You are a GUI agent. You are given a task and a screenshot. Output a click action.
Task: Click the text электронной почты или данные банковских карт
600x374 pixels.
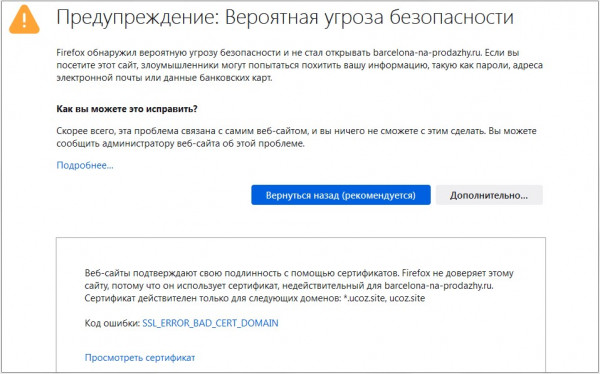(164, 78)
